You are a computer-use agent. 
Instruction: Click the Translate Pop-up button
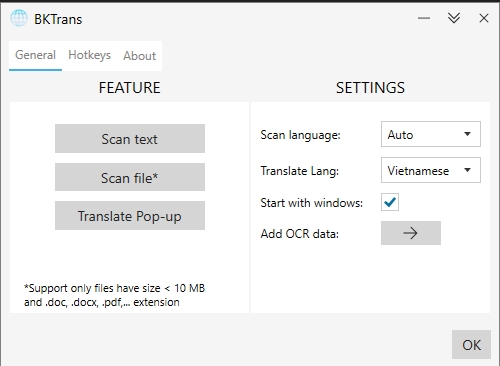130,216
